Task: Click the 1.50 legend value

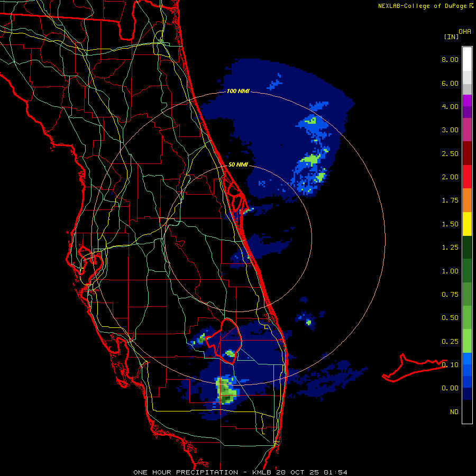Action: tap(450, 224)
